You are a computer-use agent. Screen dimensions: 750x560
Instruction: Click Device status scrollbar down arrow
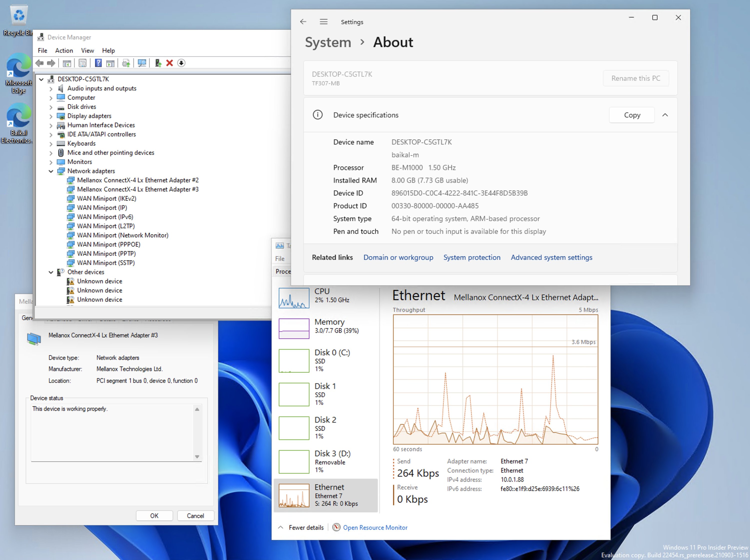[x=197, y=457]
